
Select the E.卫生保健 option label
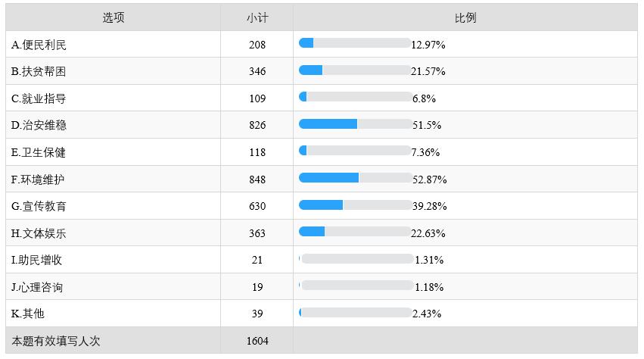[x=39, y=152]
